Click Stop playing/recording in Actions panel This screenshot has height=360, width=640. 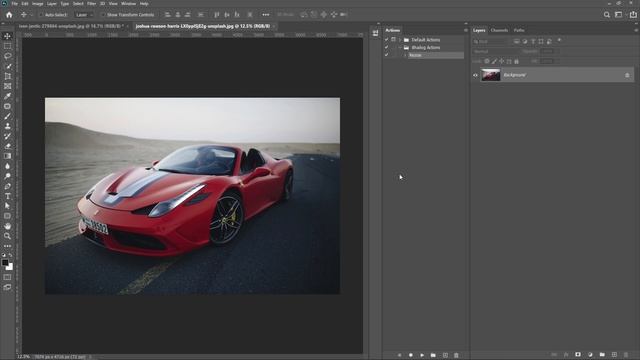(x=400, y=355)
